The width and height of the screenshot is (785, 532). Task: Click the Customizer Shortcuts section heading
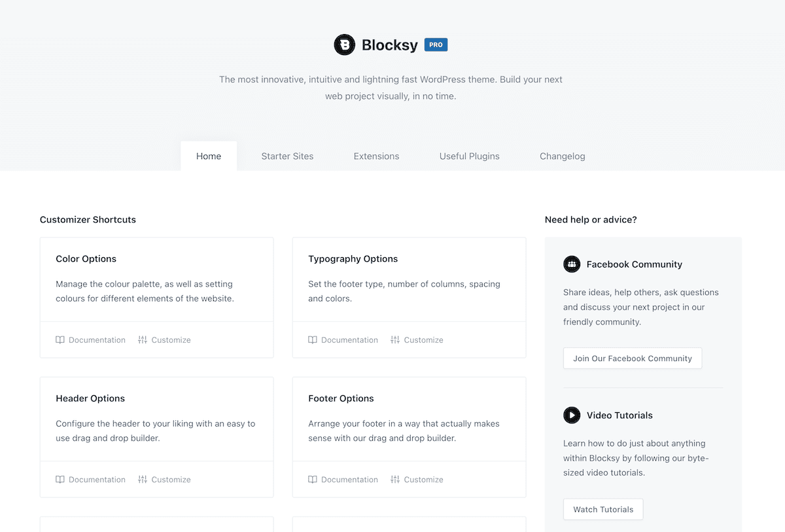(x=88, y=219)
